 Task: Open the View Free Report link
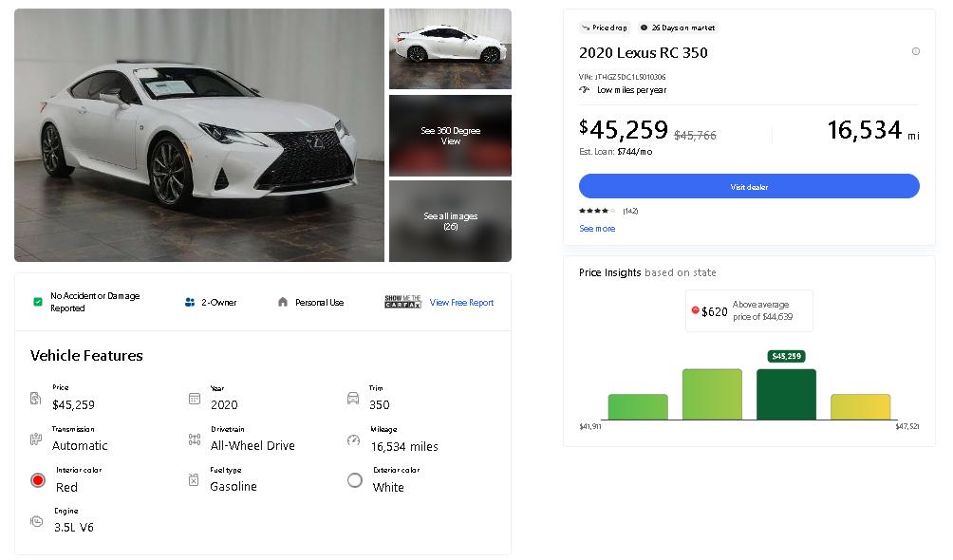pyautogui.click(x=461, y=303)
